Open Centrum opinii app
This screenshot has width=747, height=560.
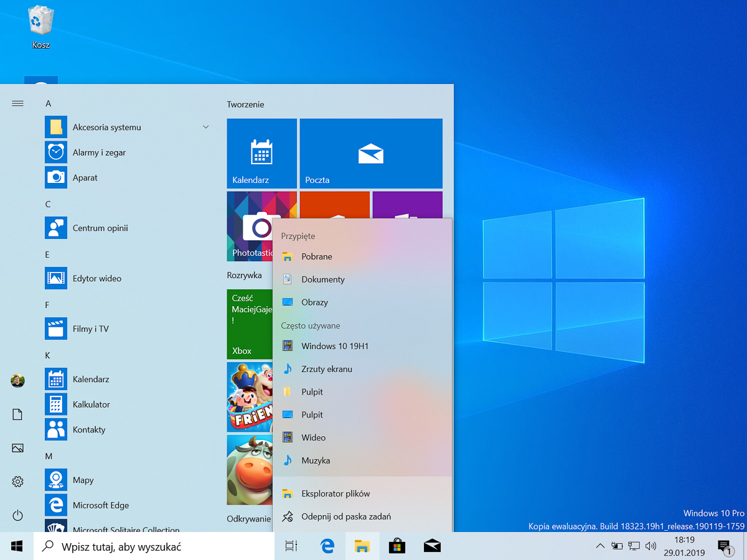[128, 228]
